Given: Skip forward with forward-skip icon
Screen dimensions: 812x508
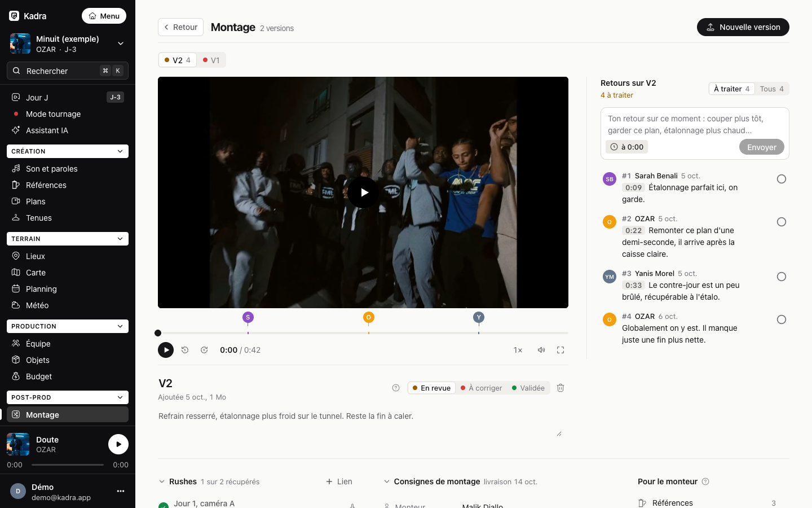Looking at the screenshot, I should [204, 350].
